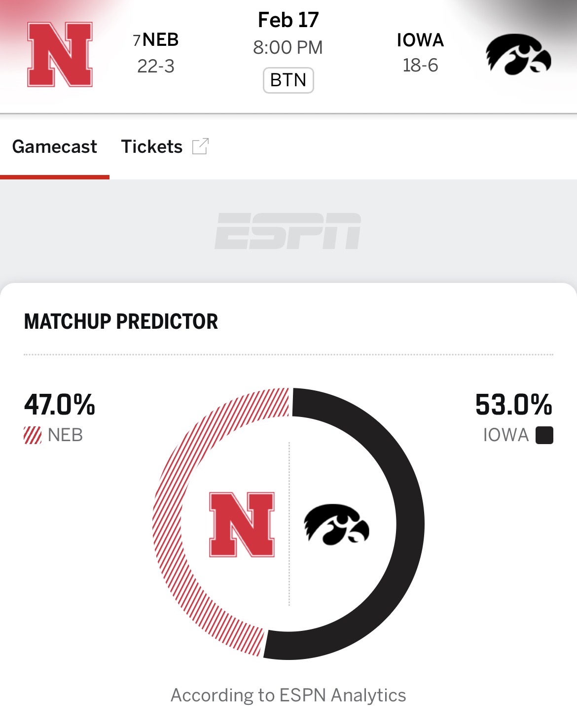This screenshot has height=728, width=577.
Task: Click the Feb 17 game date
Action: pyautogui.click(x=288, y=20)
